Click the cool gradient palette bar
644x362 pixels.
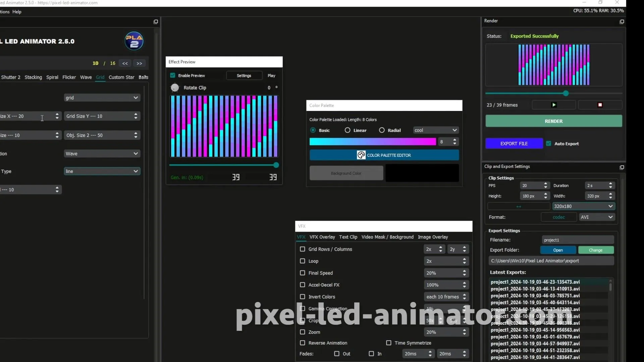373,142
